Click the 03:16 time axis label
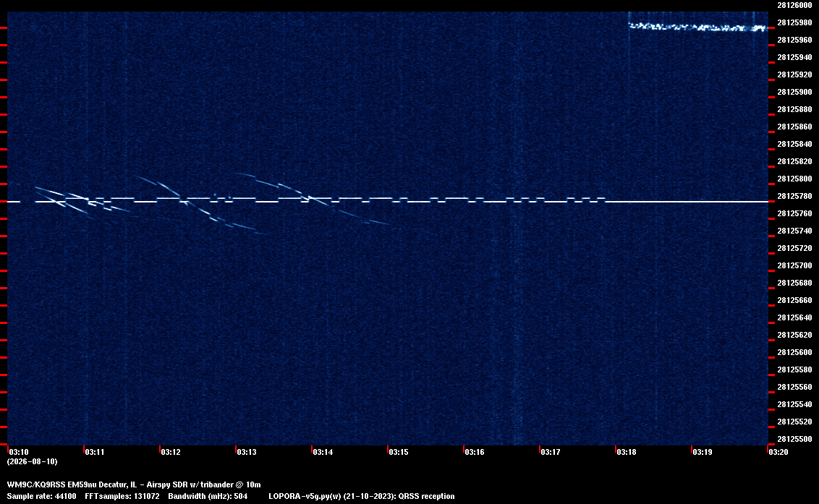819x504 pixels. 475,452
